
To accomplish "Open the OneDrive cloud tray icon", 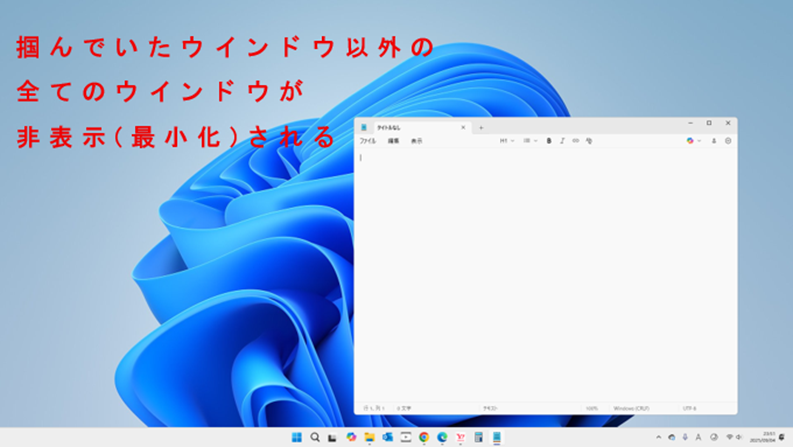I will pyautogui.click(x=672, y=437).
